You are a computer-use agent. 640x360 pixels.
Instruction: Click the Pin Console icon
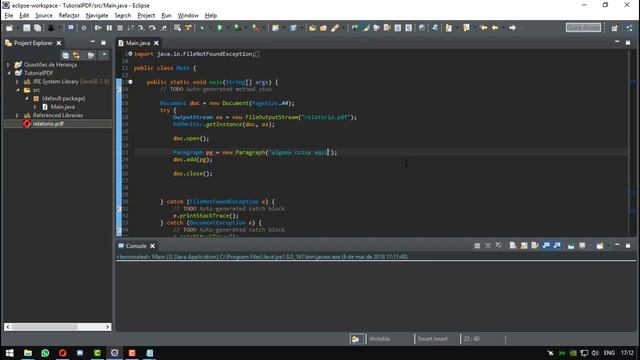[571, 246]
